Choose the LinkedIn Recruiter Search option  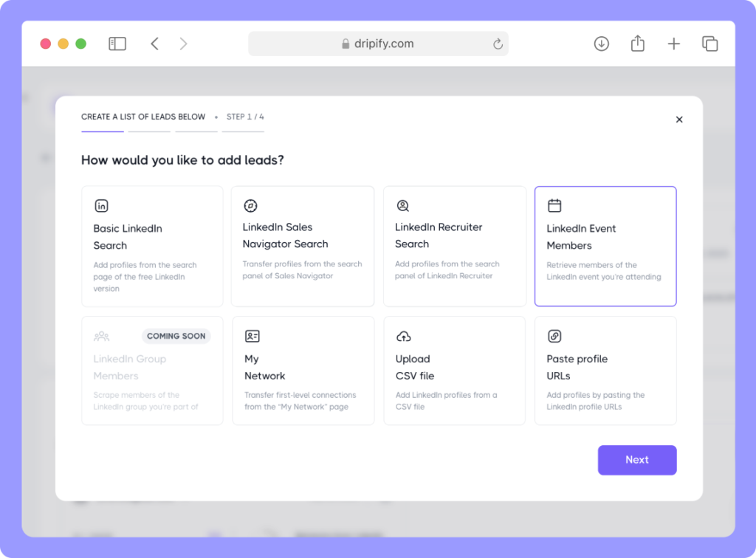coord(455,247)
